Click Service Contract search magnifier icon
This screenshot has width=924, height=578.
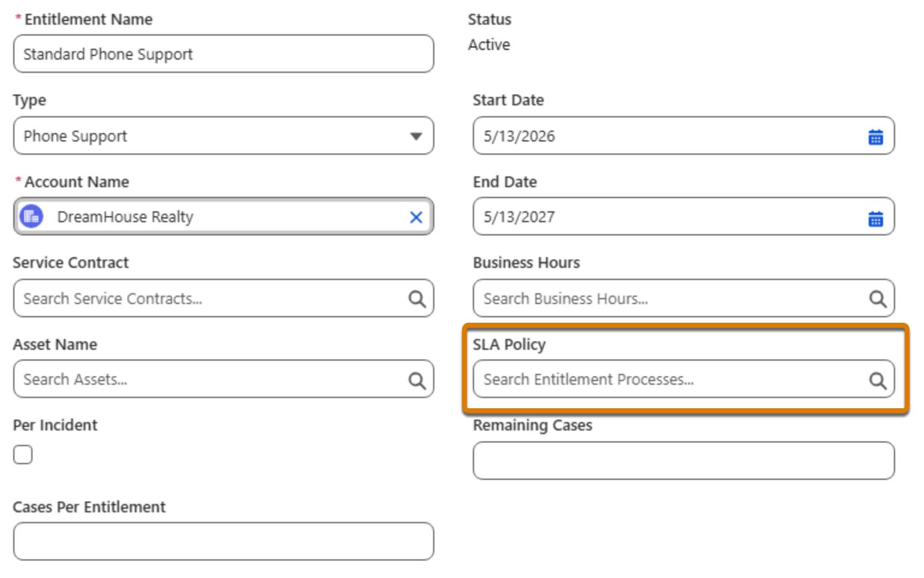[x=417, y=299]
